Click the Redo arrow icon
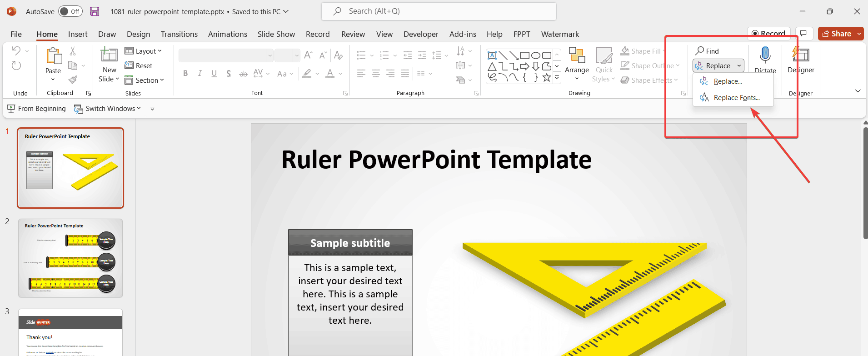Image resolution: width=868 pixels, height=356 pixels. [x=16, y=66]
